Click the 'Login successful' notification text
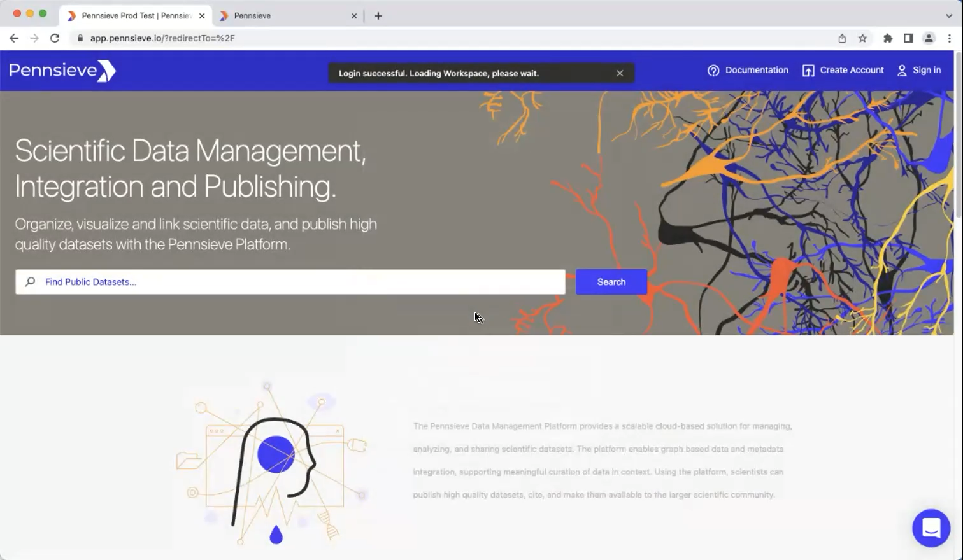963x560 pixels. point(439,73)
